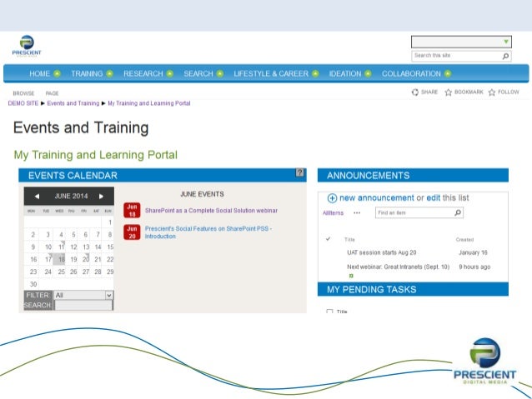Select June 18 in the calendar
Viewport: 532px width, 399px height.
coord(61,259)
